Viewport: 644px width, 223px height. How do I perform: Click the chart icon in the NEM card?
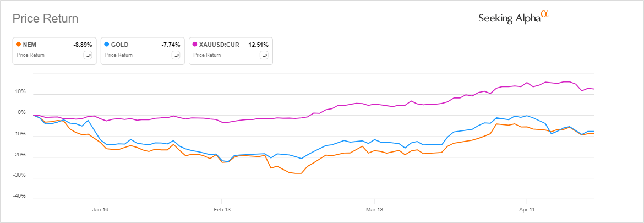(x=88, y=55)
